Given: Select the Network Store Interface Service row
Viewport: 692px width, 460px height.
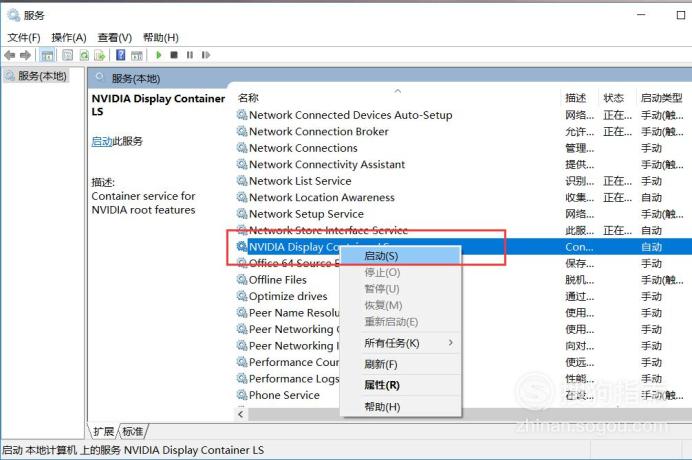Looking at the screenshot, I should click(x=463, y=230).
